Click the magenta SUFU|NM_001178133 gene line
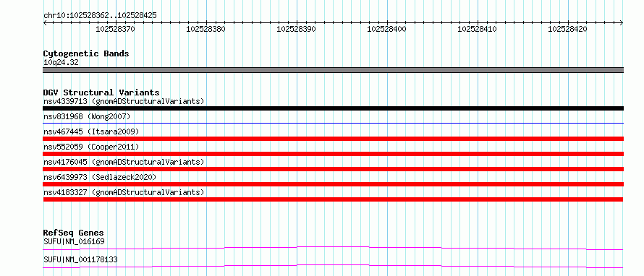The image size is (644, 276). 333,266
